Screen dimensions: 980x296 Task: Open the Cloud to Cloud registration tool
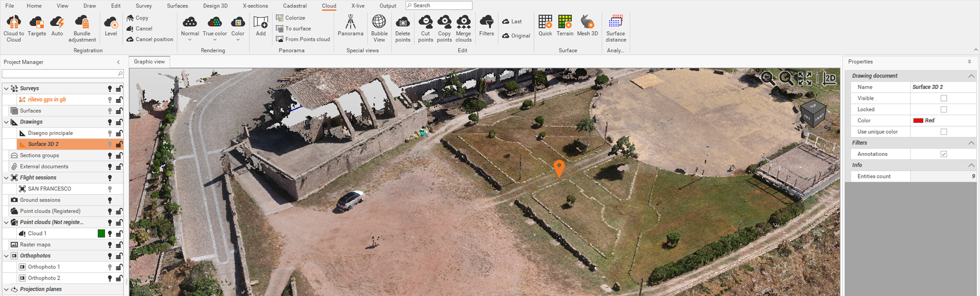[14, 28]
